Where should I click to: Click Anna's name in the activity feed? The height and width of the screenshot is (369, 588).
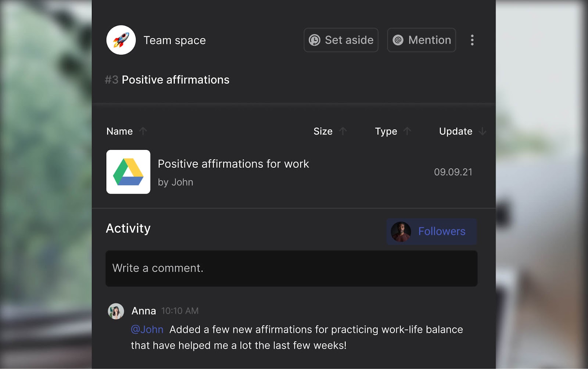[x=144, y=311]
